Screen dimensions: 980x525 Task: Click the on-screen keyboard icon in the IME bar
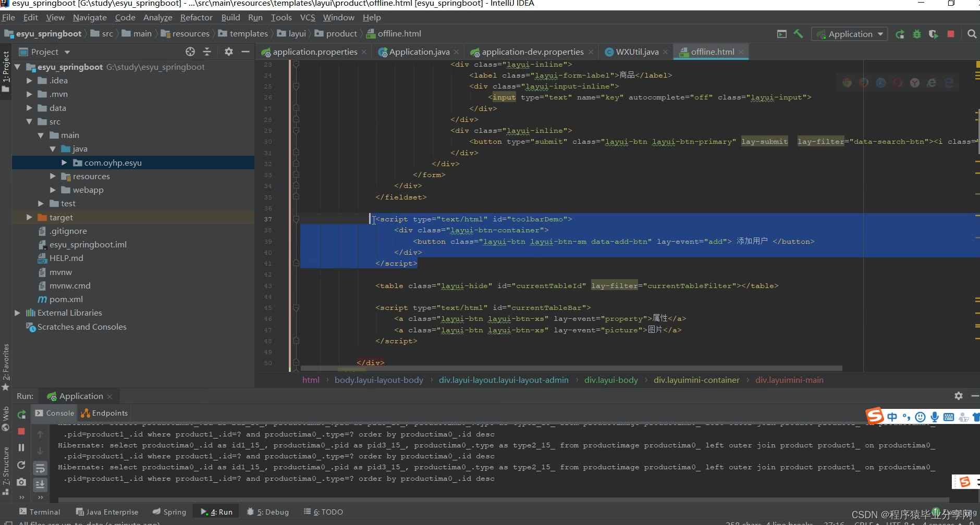949,417
